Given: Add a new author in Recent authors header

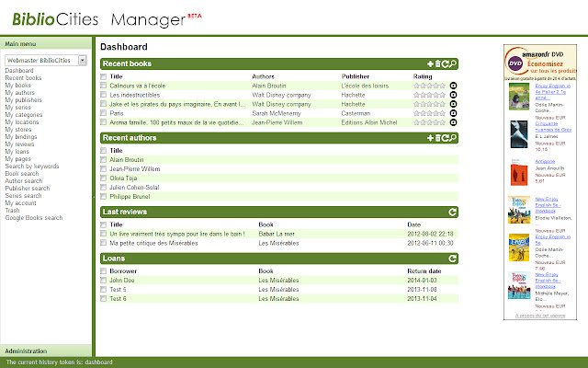Looking at the screenshot, I should [431, 138].
